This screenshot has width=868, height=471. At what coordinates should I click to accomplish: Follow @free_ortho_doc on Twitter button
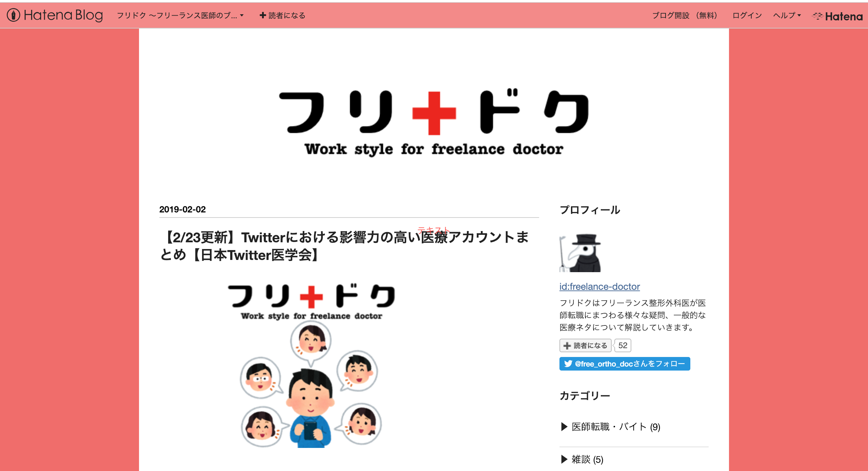click(x=625, y=364)
